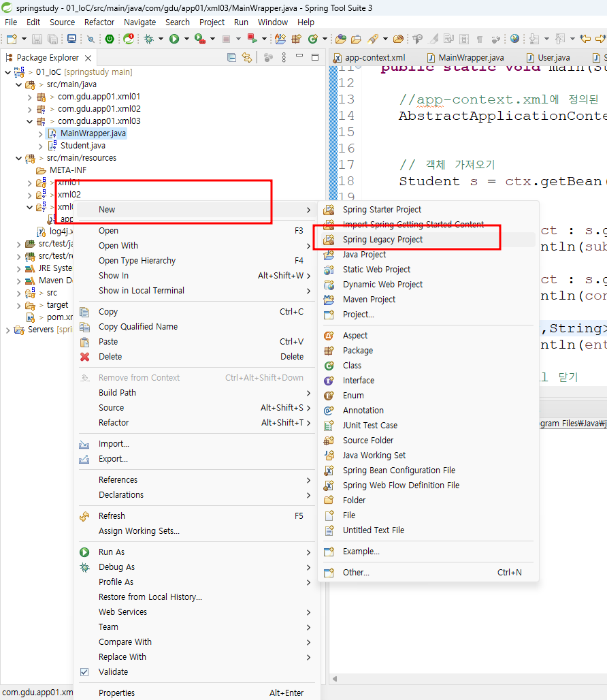Minimize the Package Explorer panel
The width and height of the screenshot is (607, 700).
point(299,57)
